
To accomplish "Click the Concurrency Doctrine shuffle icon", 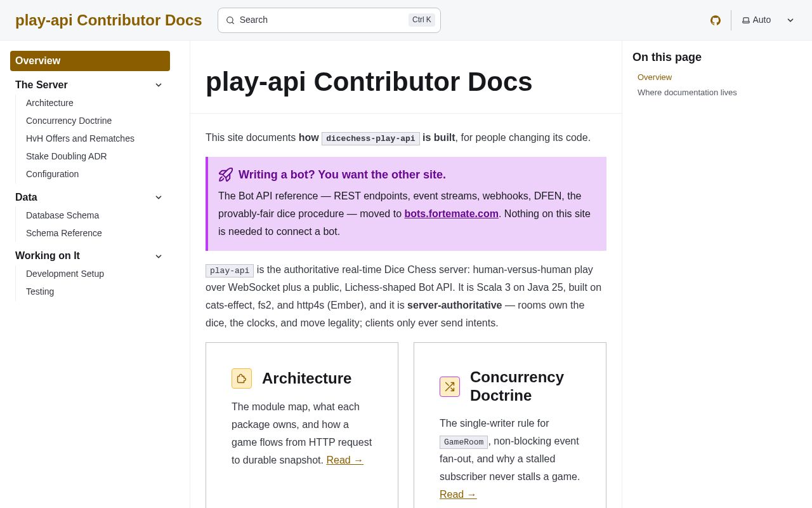I will [x=450, y=387].
